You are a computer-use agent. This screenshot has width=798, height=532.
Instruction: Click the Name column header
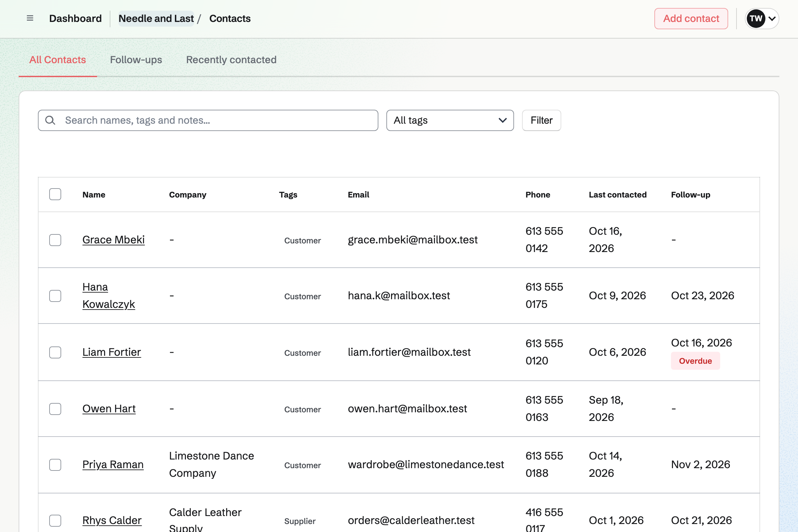94,195
